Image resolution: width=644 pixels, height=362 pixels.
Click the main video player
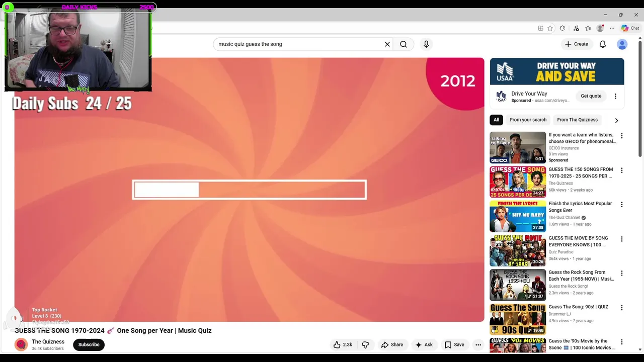pos(249,190)
